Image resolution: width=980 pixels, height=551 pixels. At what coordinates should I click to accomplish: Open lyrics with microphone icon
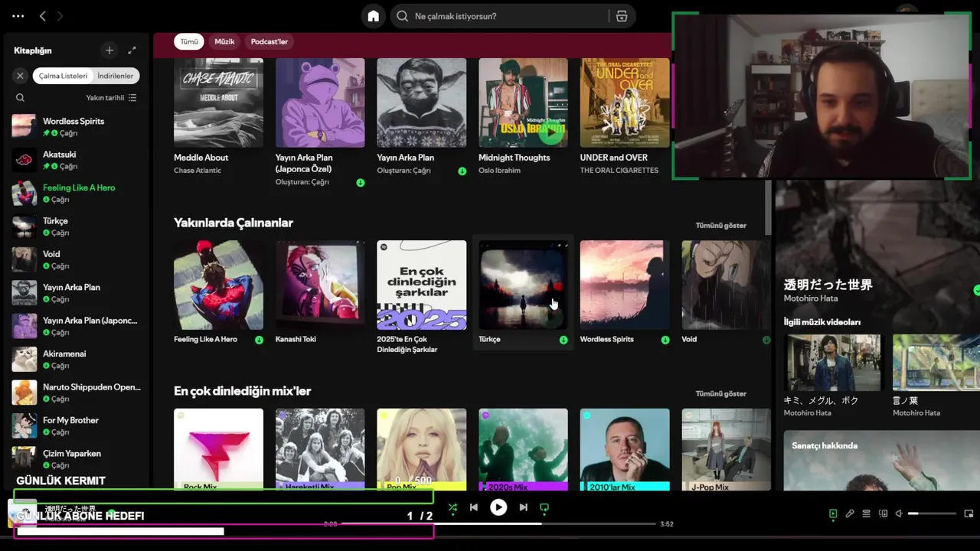[850, 514]
